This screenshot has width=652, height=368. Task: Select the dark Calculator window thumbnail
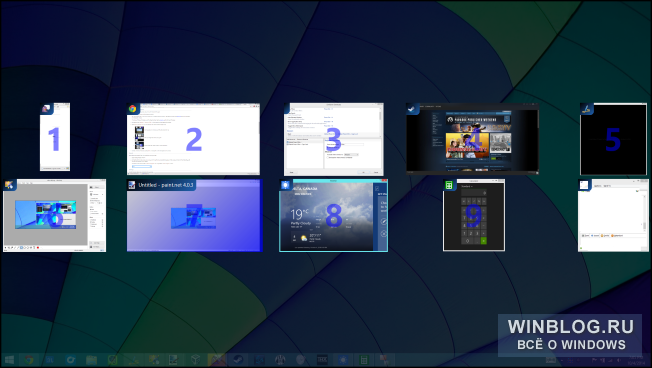coord(474,215)
